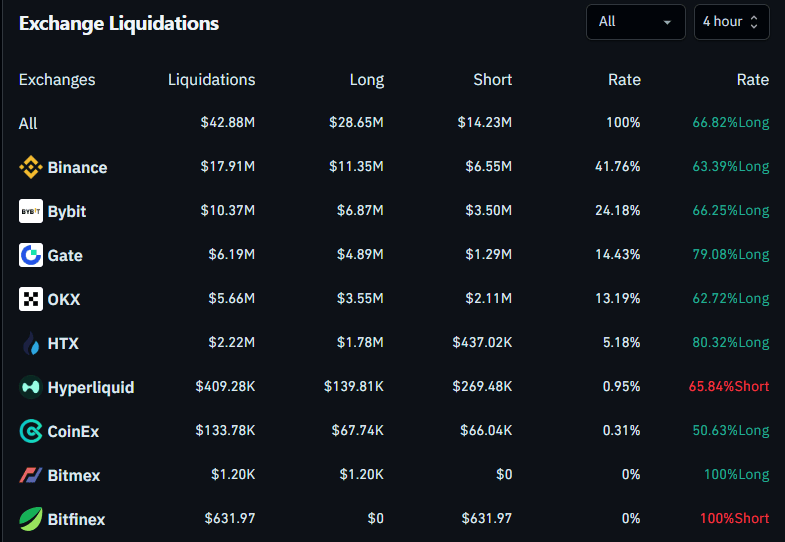Select the All exchanges summary row

28,124
